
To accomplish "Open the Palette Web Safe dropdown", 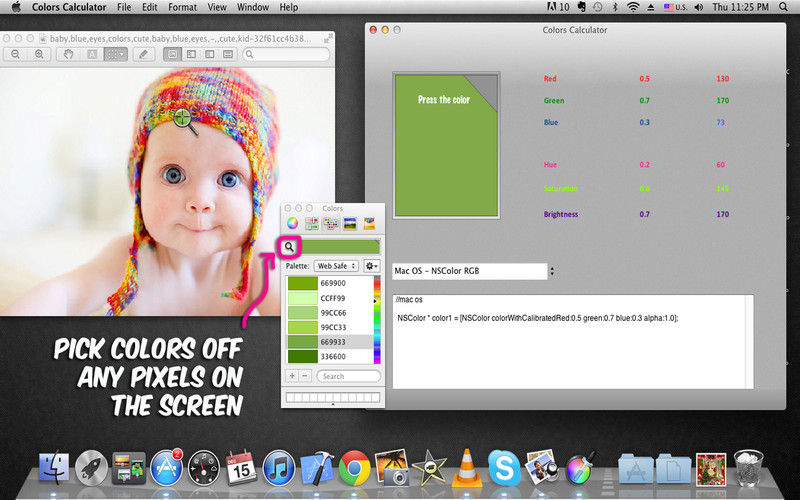I will 336,266.
